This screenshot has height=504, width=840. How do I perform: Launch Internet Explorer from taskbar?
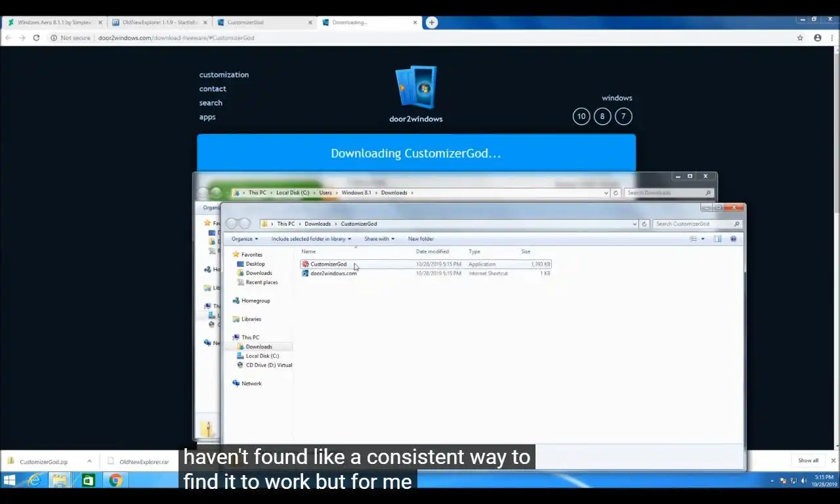(x=33, y=480)
